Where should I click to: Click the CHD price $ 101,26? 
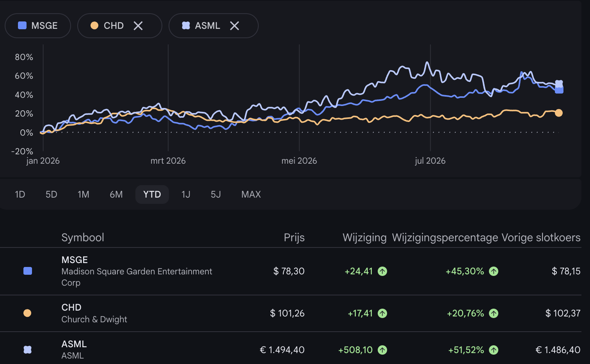coord(287,313)
